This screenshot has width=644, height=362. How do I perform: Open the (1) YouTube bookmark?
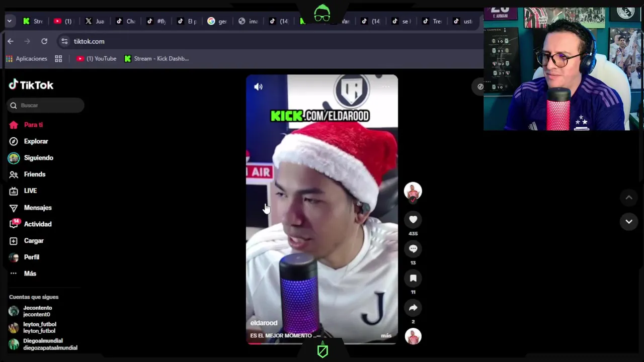pos(96,59)
